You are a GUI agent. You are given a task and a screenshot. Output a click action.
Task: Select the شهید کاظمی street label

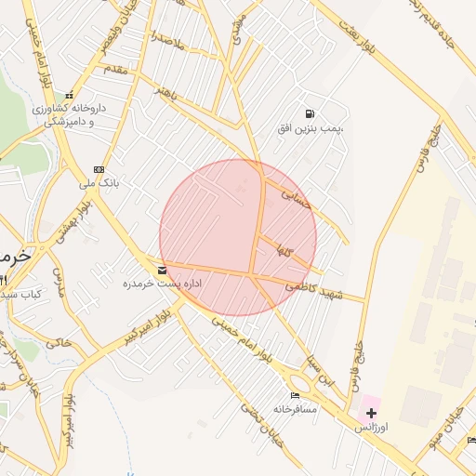coord(313,291)
